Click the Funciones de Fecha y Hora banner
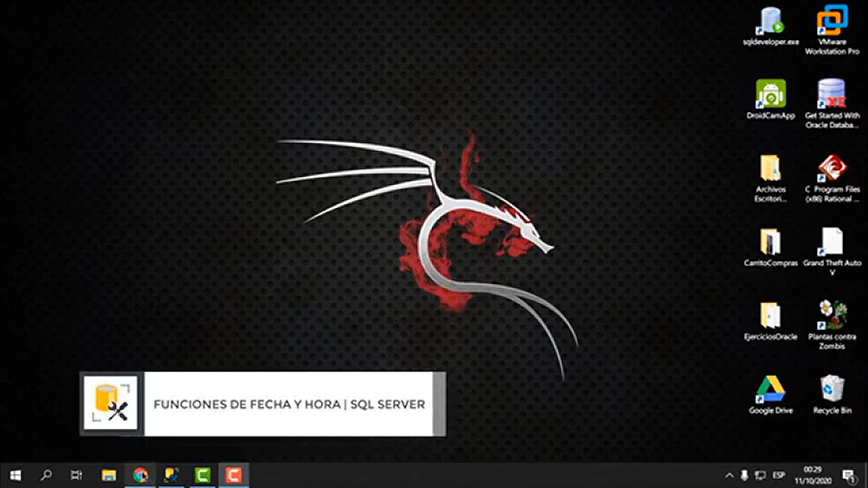This screenshot has width=868, height=488. tap(263, 404)
